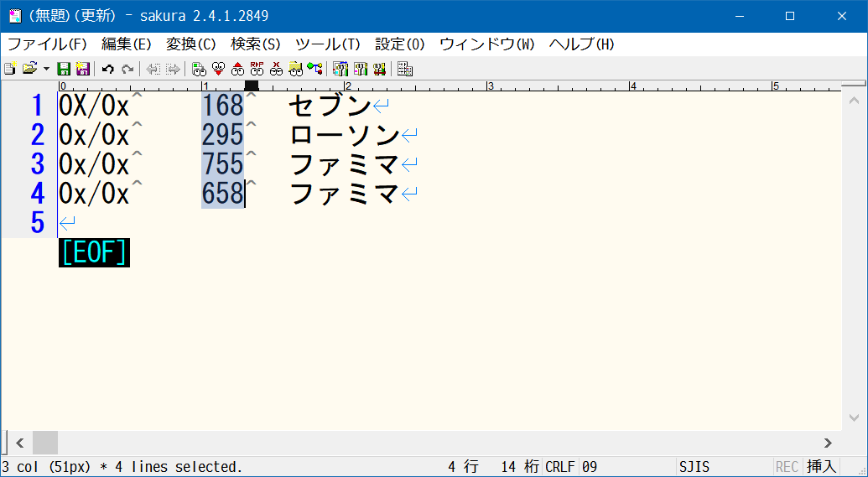Open the search dialog binoculars icon

pos(199,69)
